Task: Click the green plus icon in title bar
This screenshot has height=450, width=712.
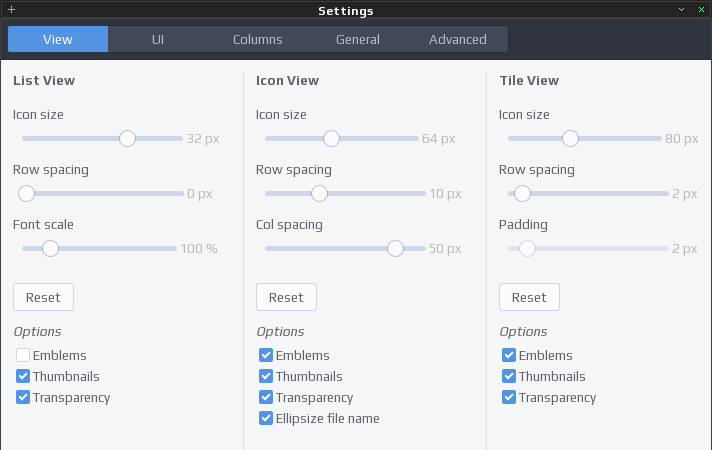Action: [x=11, y=10]
